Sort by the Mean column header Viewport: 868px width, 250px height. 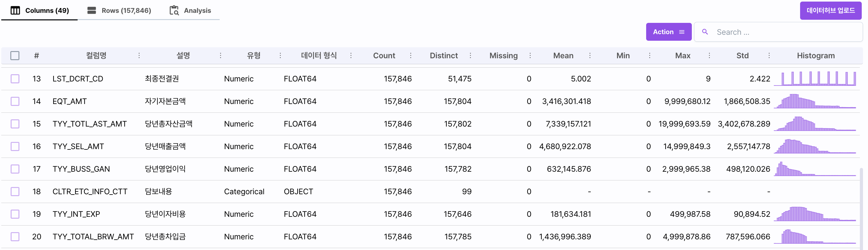point(563,56)
